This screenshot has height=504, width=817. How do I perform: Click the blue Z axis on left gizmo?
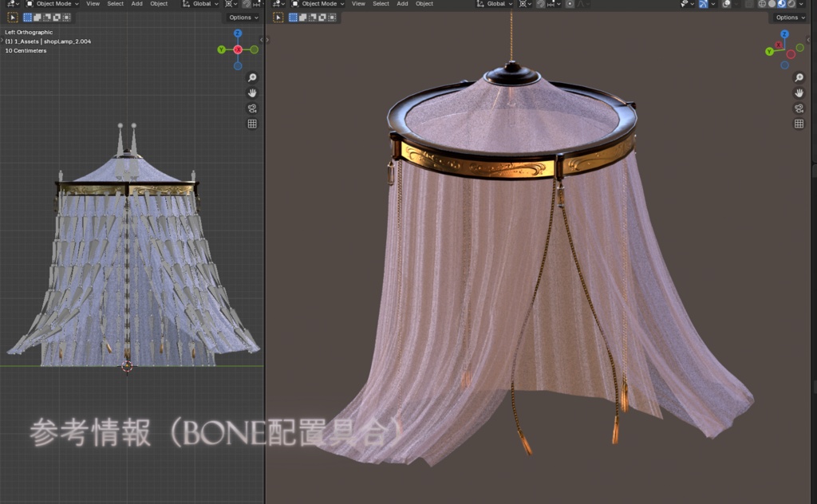238,33
